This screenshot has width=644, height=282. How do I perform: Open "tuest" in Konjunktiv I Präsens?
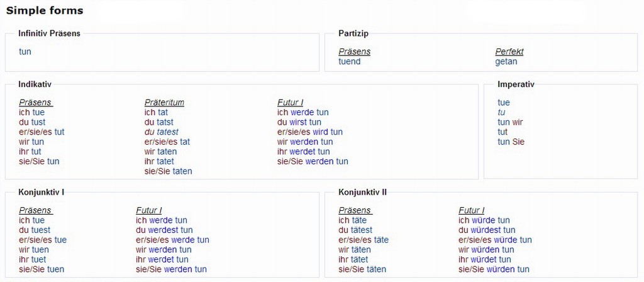[x=40, y=230]
